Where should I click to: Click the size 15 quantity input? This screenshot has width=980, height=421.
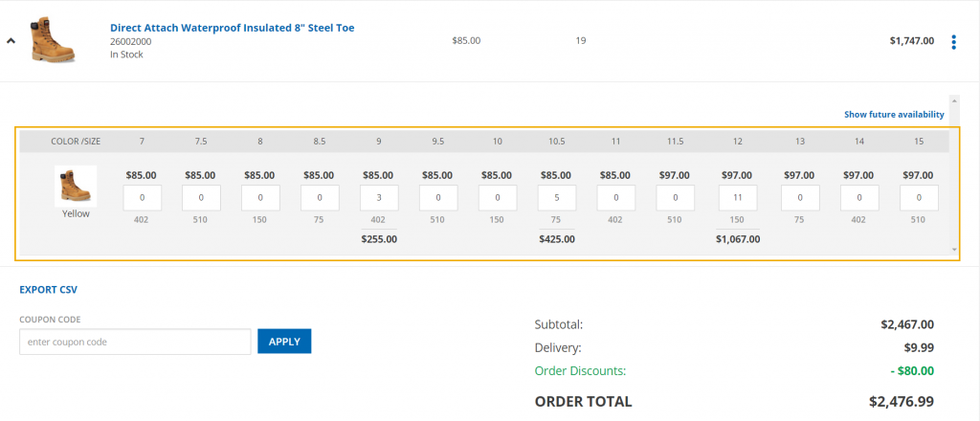pyautogui.click(x=918, y=198)
